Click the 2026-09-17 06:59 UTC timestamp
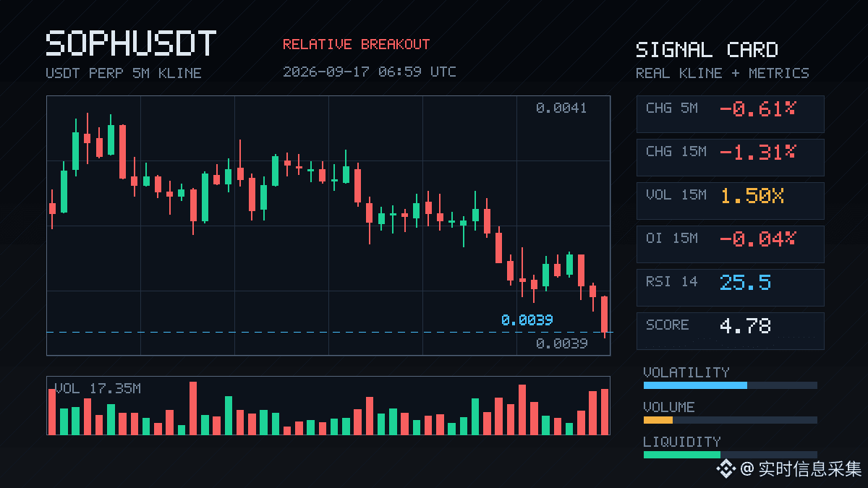Screen dimensions: 868x488 370,72
